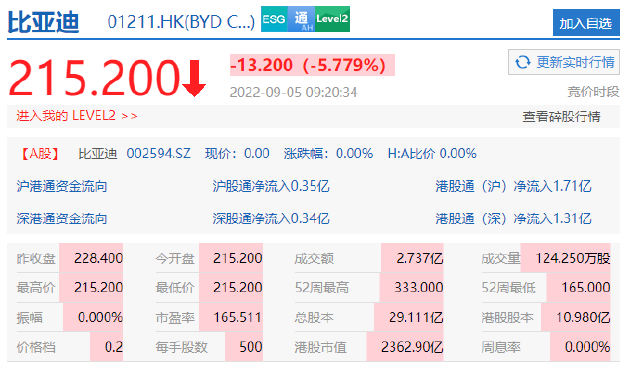630x372 pixels.
Task: Open 深港通资金流向 link
Action: [x=62, y=219]
